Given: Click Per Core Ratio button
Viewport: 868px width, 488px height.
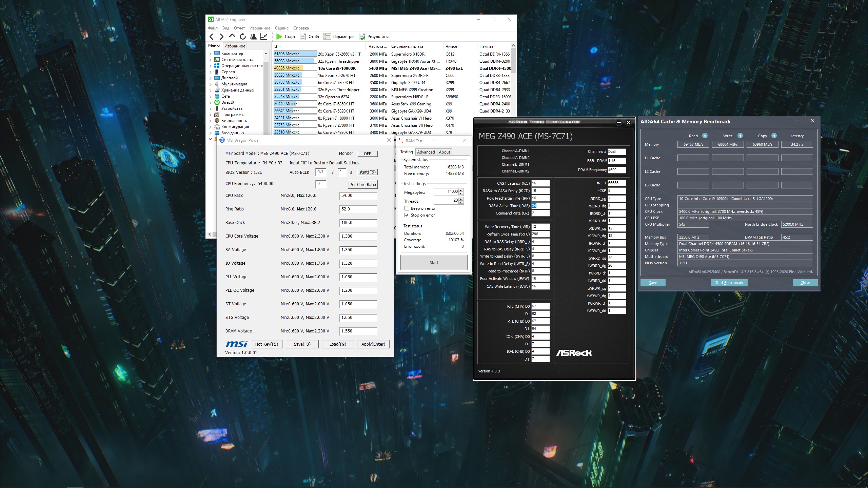Looking at the screenshot, I should tap(362, 185).
